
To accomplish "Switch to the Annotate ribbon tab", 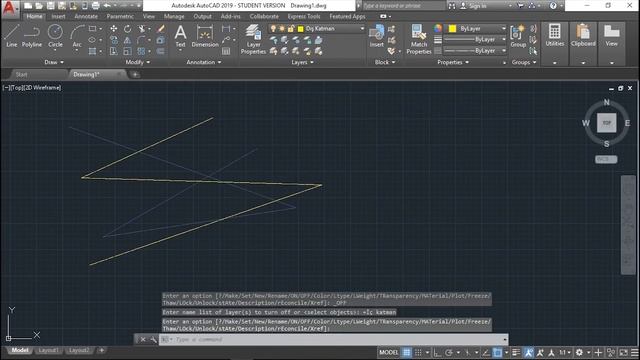I will point(86,16).
